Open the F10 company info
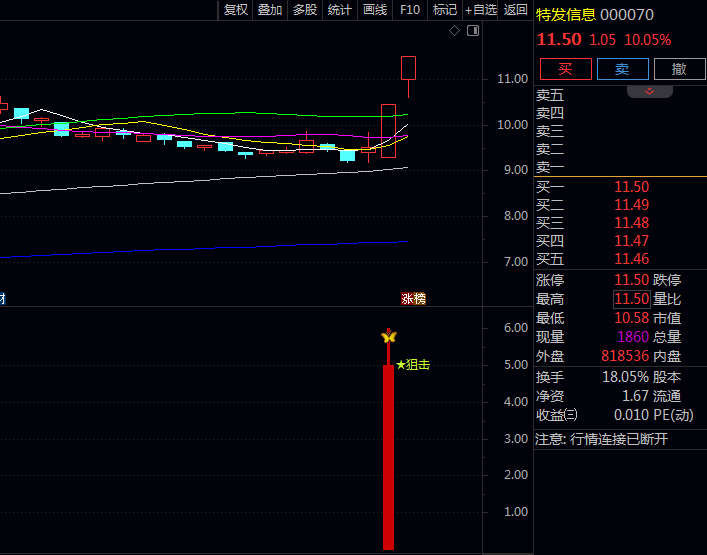The image size is (707, 555). coord(410,10)
